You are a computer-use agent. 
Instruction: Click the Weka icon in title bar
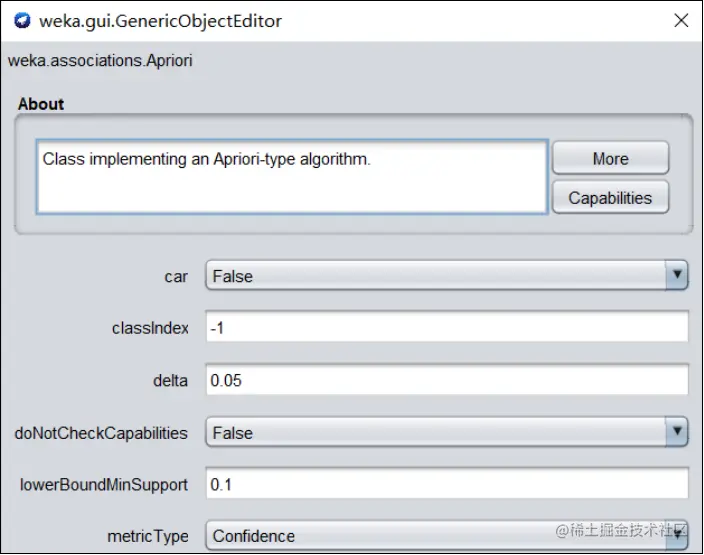tap(22, 20)
